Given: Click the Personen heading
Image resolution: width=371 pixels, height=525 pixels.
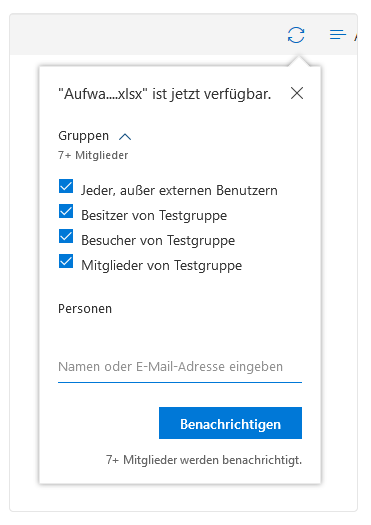Looking at the screenshot, I should [85, 309].
